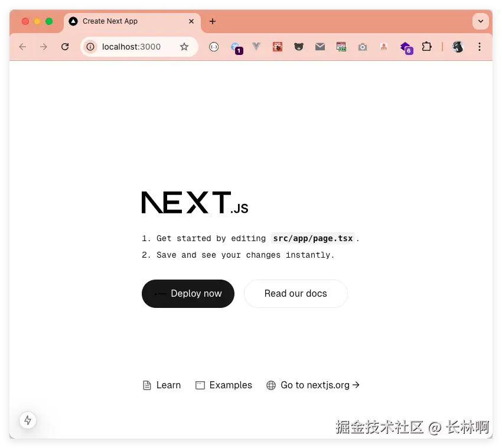Open the Chrome profile avatar
The image size is (502, 448).
458,47
